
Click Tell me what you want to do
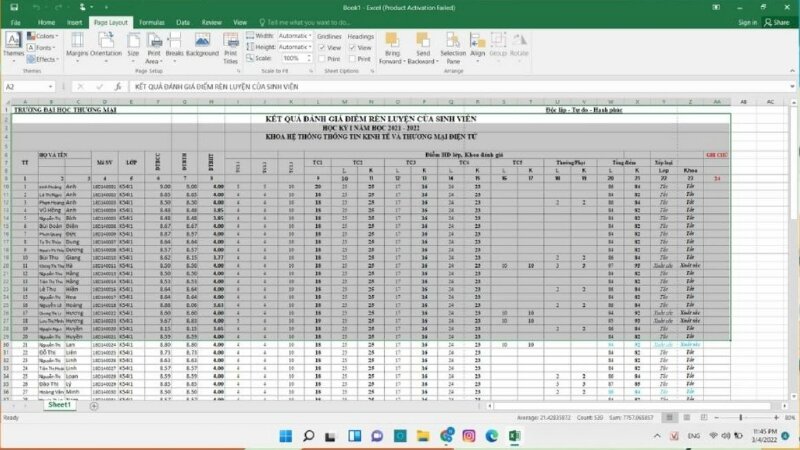point(305,22)
